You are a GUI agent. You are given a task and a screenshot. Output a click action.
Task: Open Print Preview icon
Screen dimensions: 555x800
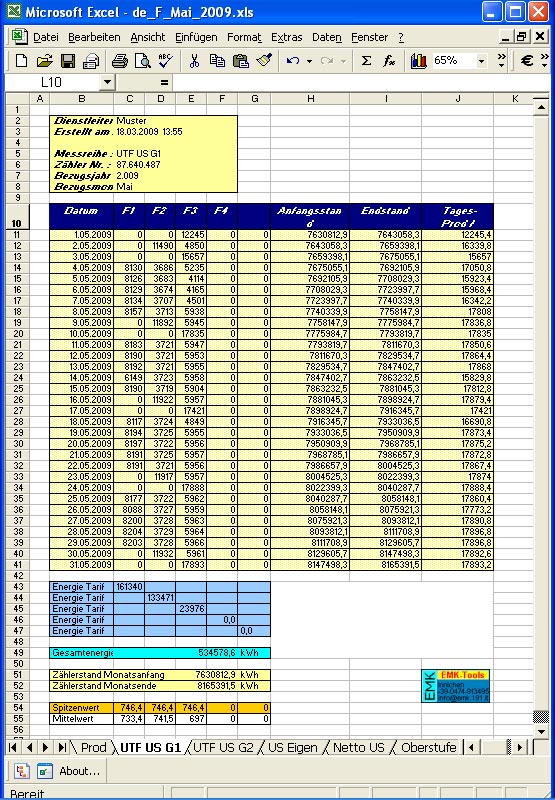(143, 61)
